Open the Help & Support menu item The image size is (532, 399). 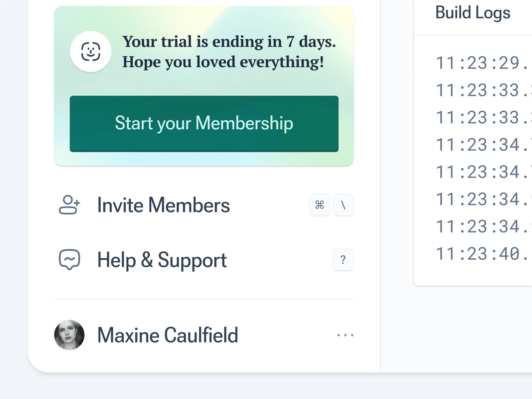point(162,260)
